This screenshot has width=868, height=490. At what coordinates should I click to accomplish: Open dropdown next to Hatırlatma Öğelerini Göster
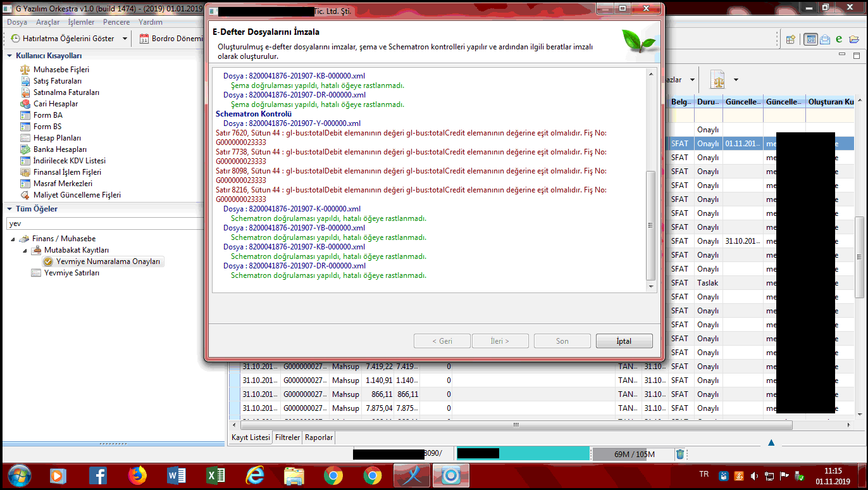125,39
